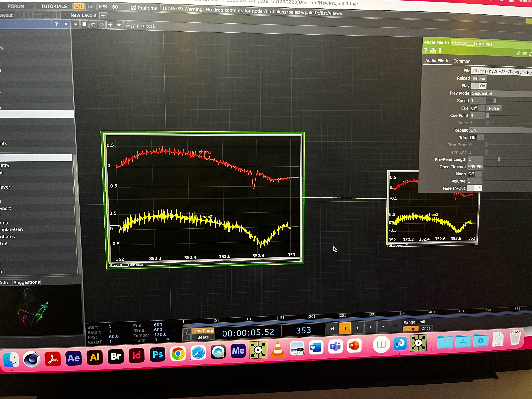This screenshot has height=399, width=532.
Task: Set Range Limit to Loop
Action: coord(410,329)
